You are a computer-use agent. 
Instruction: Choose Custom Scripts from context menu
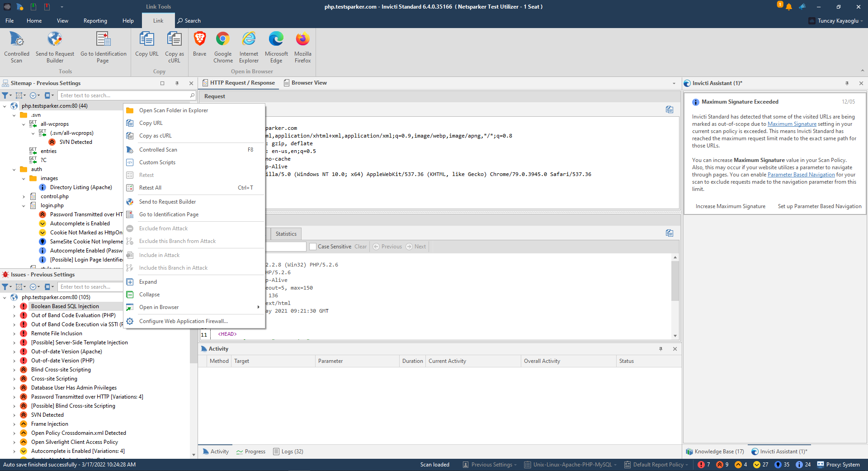tap(194, 162)
